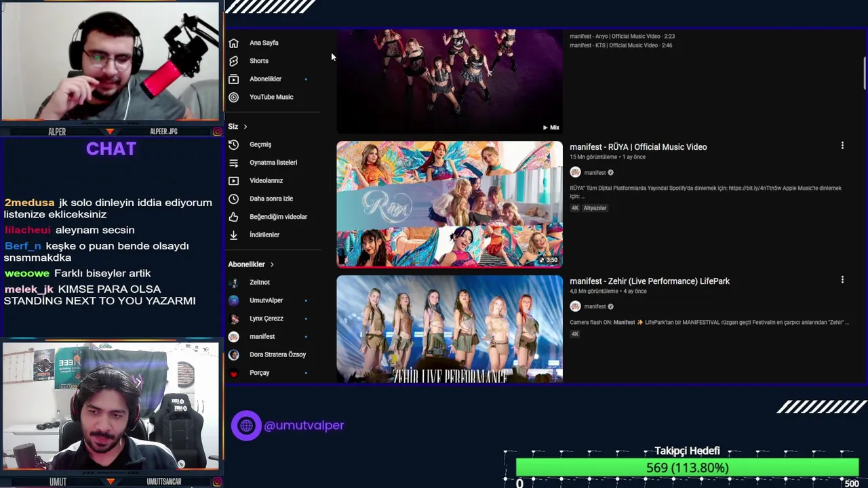Play the Mix playlist thumbnail

pyautogui.click(x=450, y=81)
